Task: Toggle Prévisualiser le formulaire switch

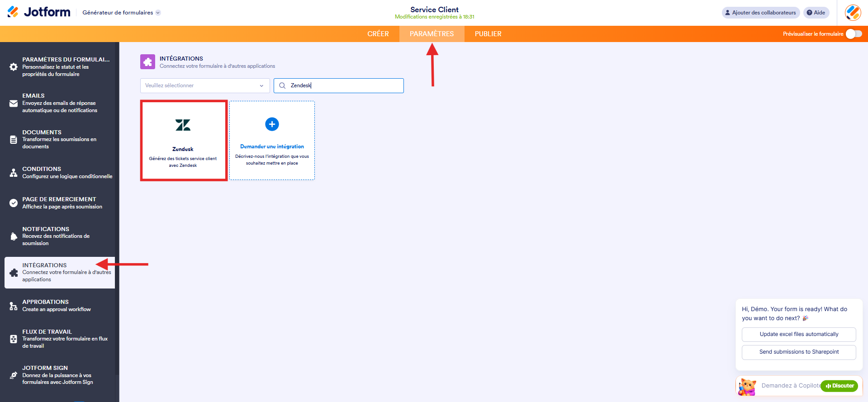Action: [x=854, y=34]
